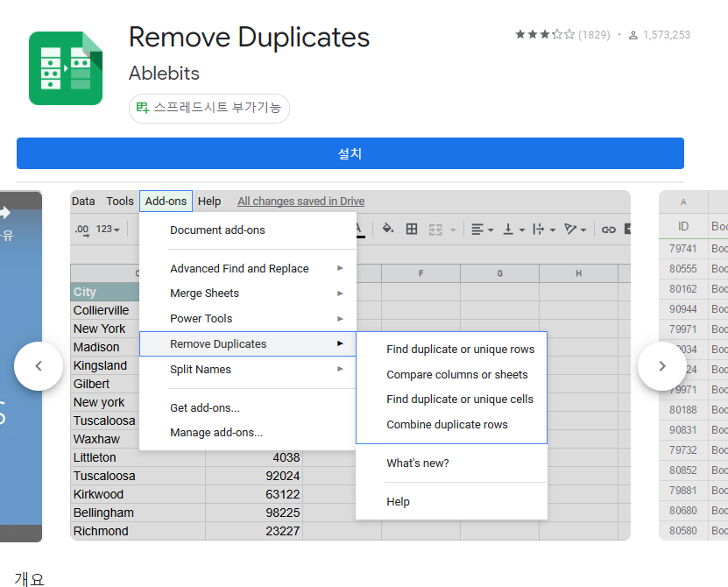Click the blue 설치 install button

tap(350, 153)
